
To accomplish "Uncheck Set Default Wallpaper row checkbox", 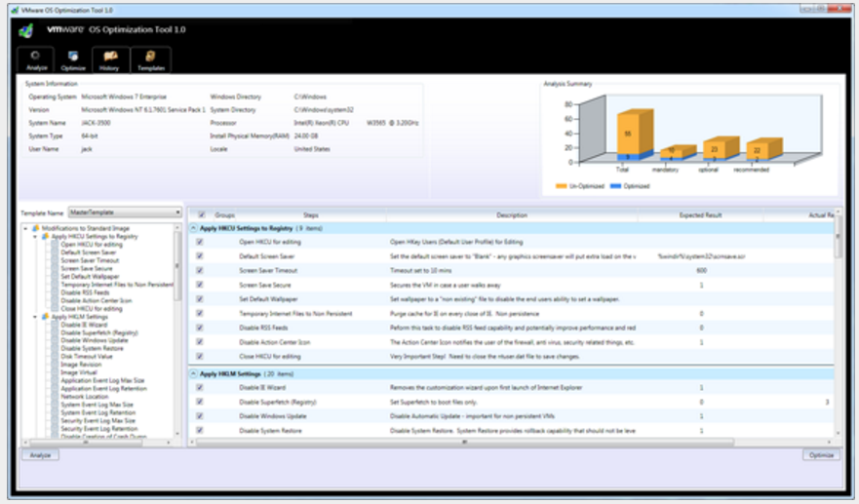I will pos(200,299).
